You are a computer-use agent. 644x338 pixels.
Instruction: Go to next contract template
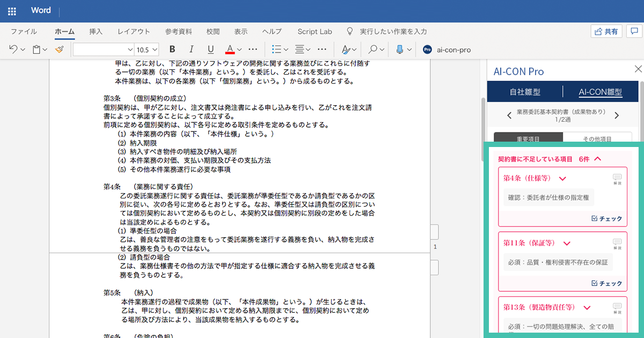click(617, 115)
